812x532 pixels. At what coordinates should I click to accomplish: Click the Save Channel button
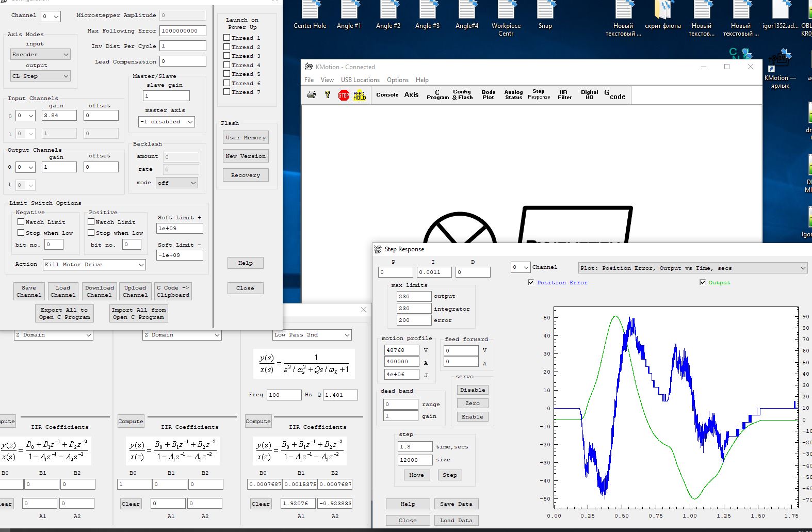coord(29,292)
